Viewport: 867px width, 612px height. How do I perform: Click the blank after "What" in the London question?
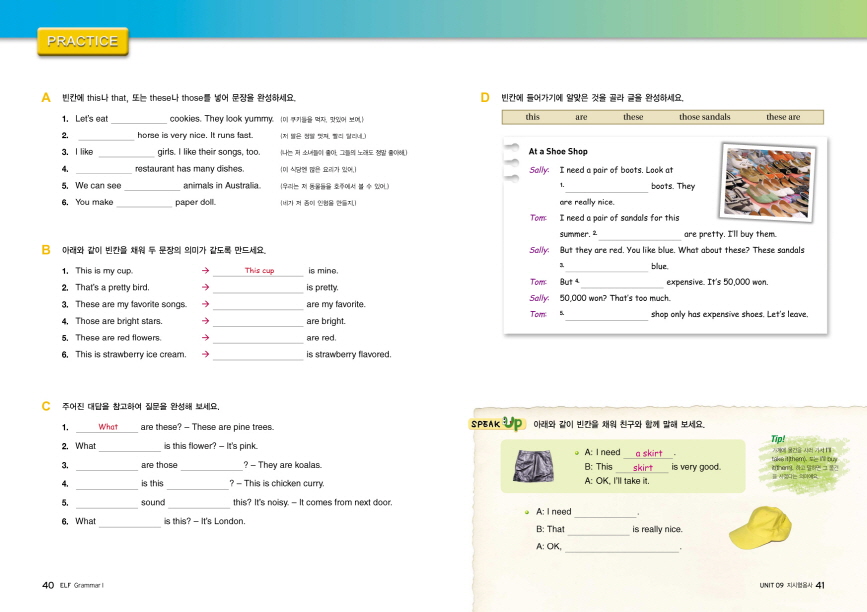point(129,522)
